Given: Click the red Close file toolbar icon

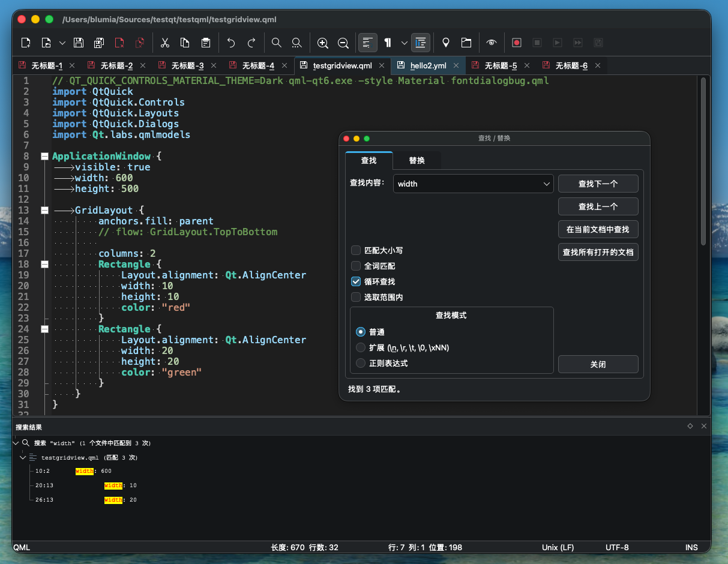Looking at the screenshot, I should pyautogui.click(x=119, y=43).
